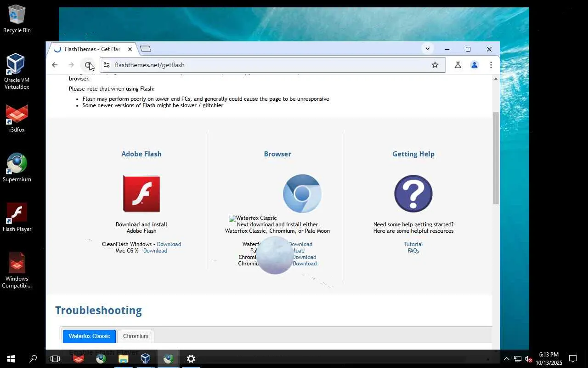Click the page vertical scrollbar thumb

click(x=496, y=158)
